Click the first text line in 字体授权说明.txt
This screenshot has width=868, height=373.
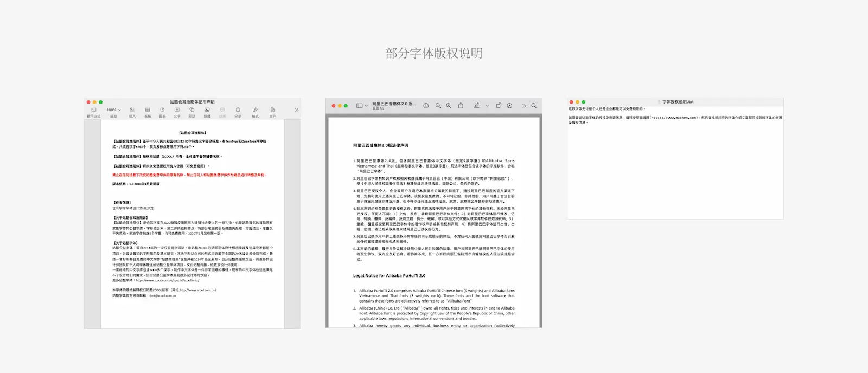pyautogui.click(x=607, y=109)
